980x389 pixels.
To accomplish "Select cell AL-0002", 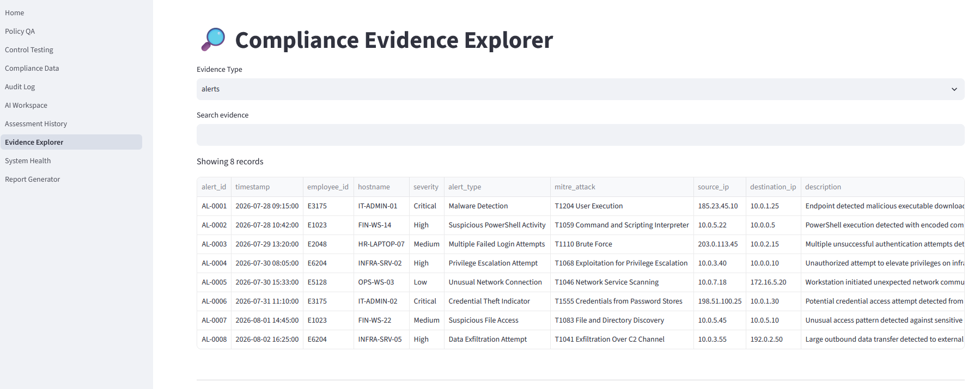I will 214,225.
